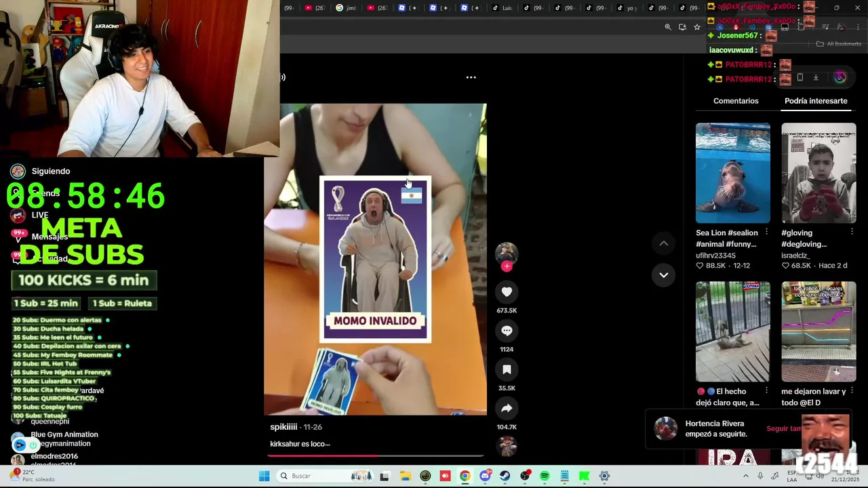Go to the previous video with the up chevron
868x488 pixels.
tap(664, 243)
